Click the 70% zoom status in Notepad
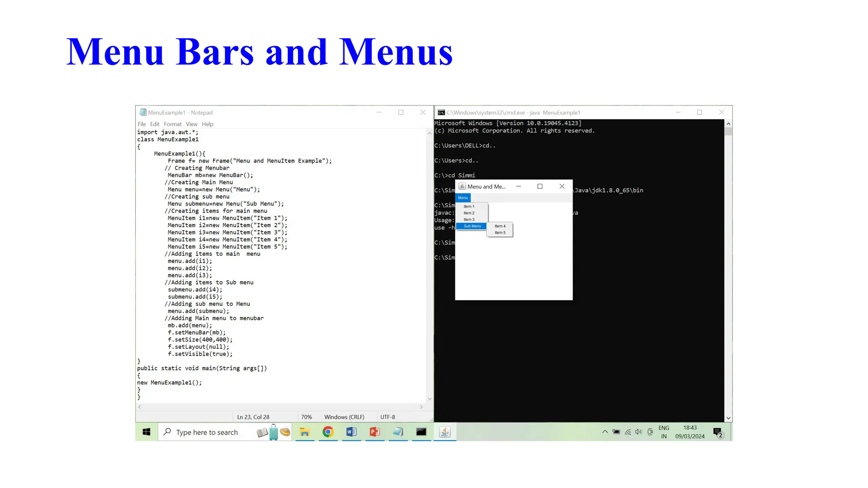The height and width of the screenshot is (488, 868). pyautogui.click(x=306, y=417)
